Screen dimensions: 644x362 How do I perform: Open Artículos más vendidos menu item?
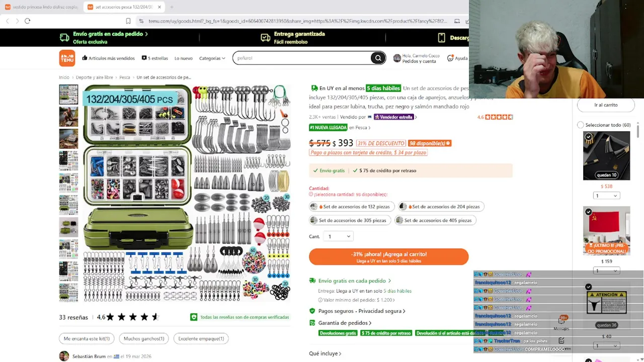pyautogui.click(x=108, y=58)
